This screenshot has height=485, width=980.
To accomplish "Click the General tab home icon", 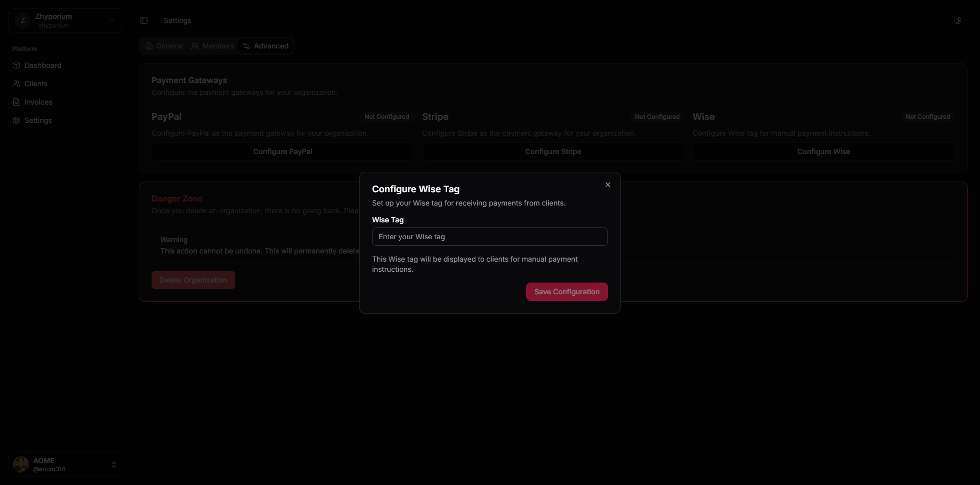I will tap(149, 46).
